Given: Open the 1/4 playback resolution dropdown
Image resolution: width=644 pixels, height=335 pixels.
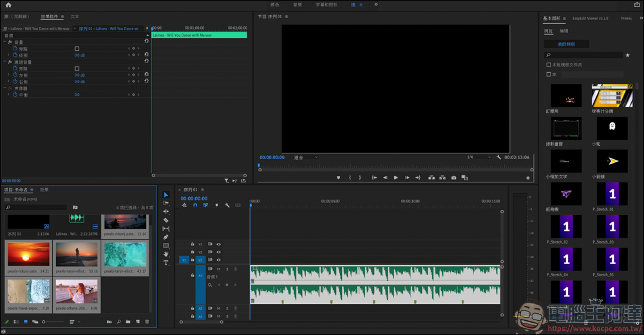Looking at the screenshot, I should (x=478, y=157).
